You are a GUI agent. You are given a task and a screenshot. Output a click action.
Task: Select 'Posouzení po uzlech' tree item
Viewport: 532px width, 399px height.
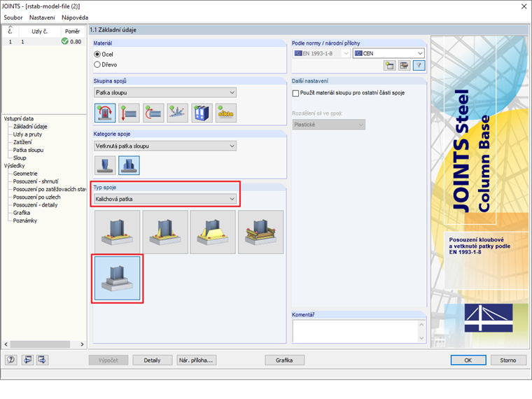pyautogui.click(x=36, y=197)
